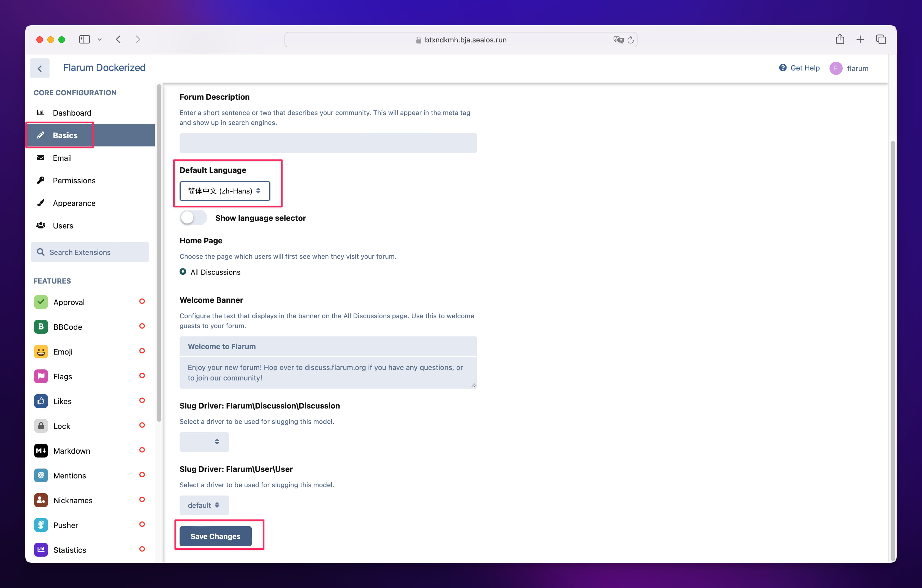The width and height of the screenshot is (922, 588).
Task: Toggle the Markdown extension status indicator
Action: point(142,450)
